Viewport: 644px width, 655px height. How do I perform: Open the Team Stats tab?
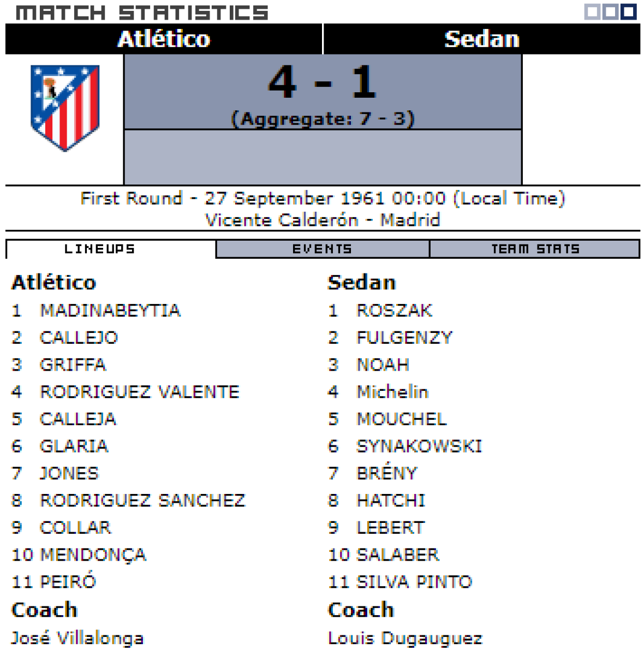click(535, 249)
